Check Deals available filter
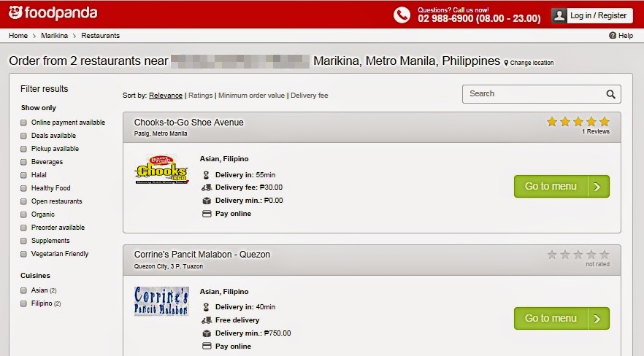Screen dimensions: 644x356 [x=23, y=136]
